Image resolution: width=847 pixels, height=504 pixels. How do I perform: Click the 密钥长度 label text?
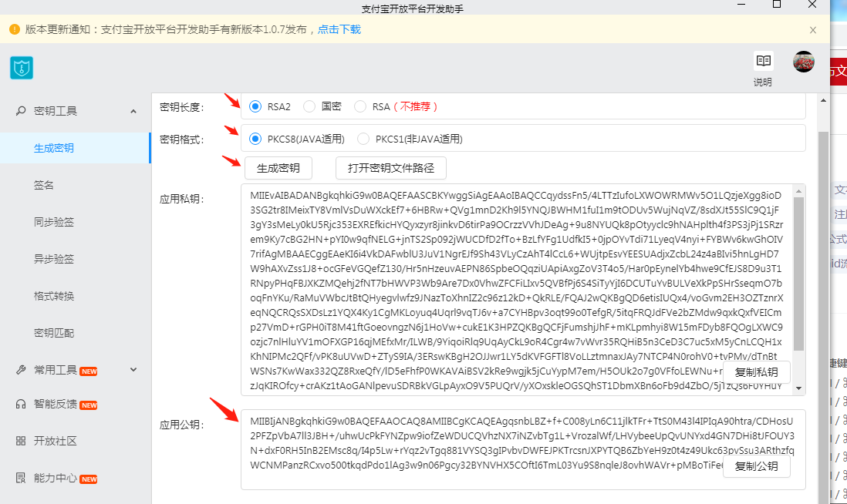click(181, 107)
